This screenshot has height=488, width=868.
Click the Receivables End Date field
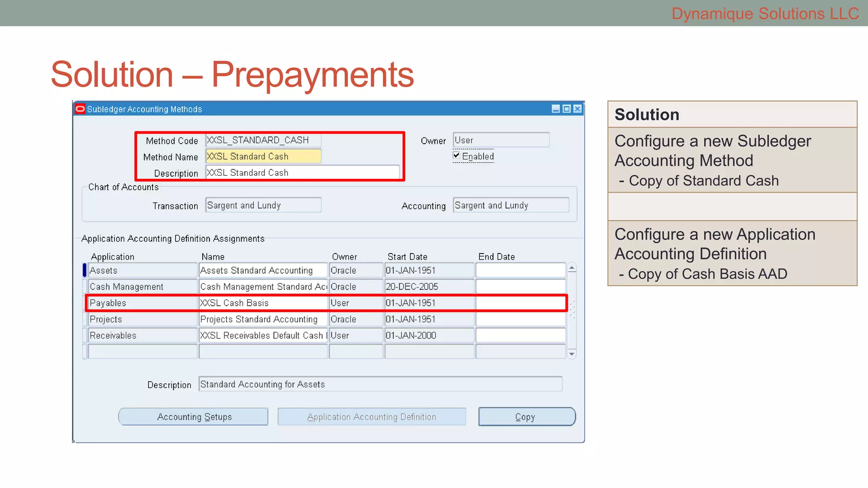click(x=520, y=335)
